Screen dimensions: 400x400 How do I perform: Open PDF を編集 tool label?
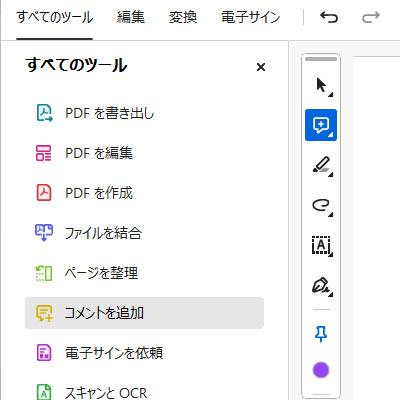99,153
